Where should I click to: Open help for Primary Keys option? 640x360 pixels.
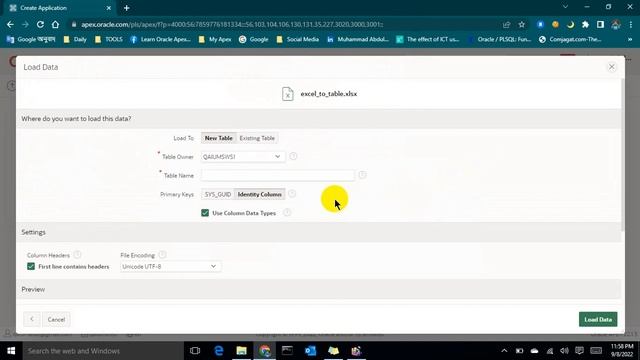pos(292,194)
